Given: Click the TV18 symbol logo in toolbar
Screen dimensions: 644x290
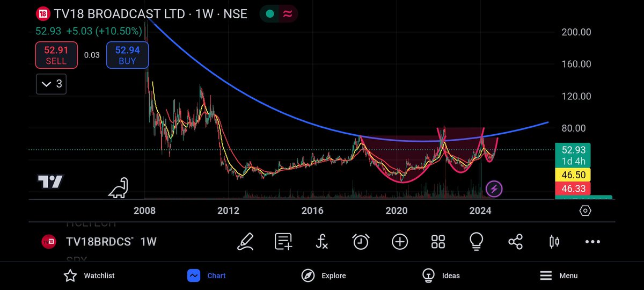Looking at the screenshot, I should click(x=50, y=242).
